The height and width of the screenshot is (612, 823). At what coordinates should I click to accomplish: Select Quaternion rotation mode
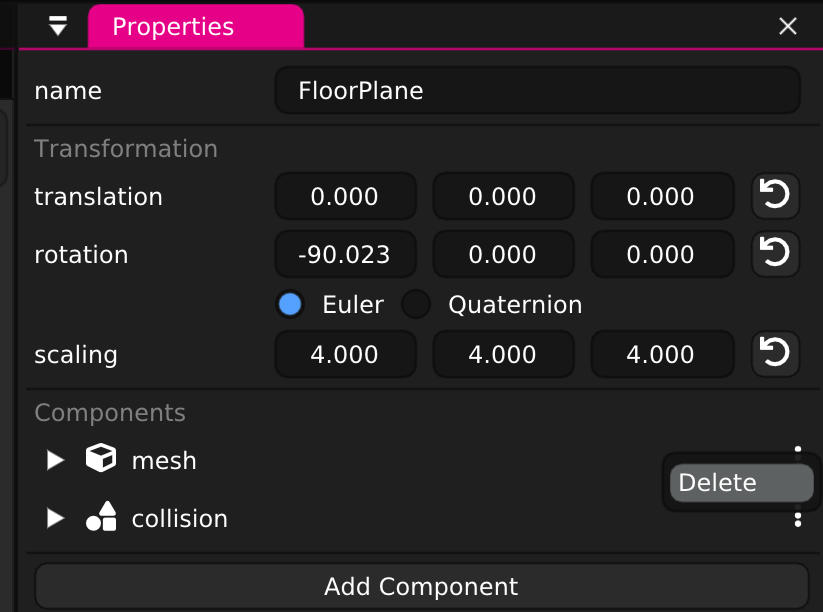416,304
